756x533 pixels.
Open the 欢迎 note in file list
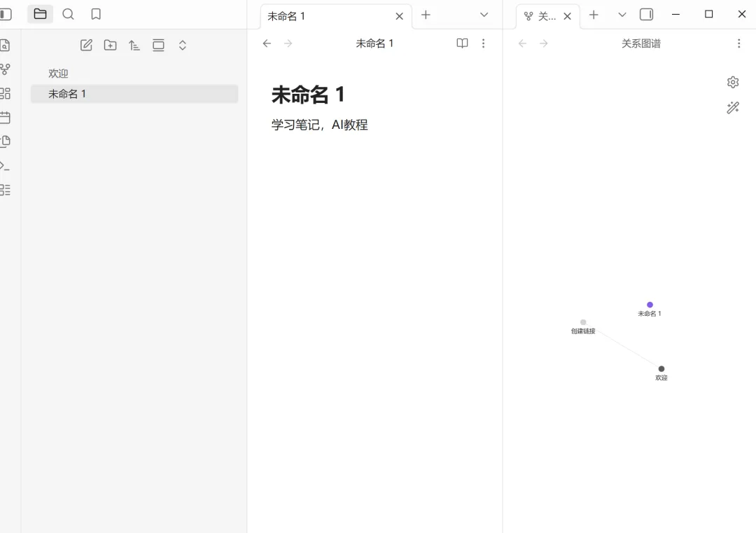pyautogui.click(x=134, y=74)
